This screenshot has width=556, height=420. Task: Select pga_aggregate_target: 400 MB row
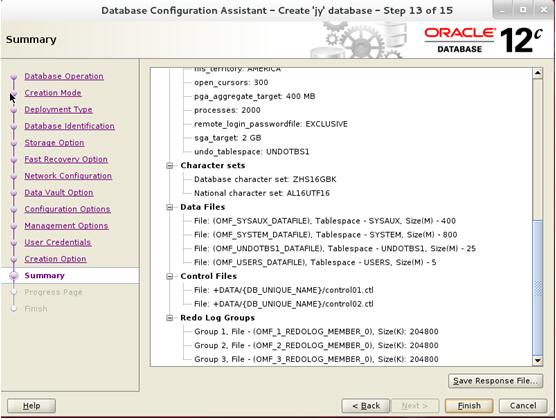point(254,96)
